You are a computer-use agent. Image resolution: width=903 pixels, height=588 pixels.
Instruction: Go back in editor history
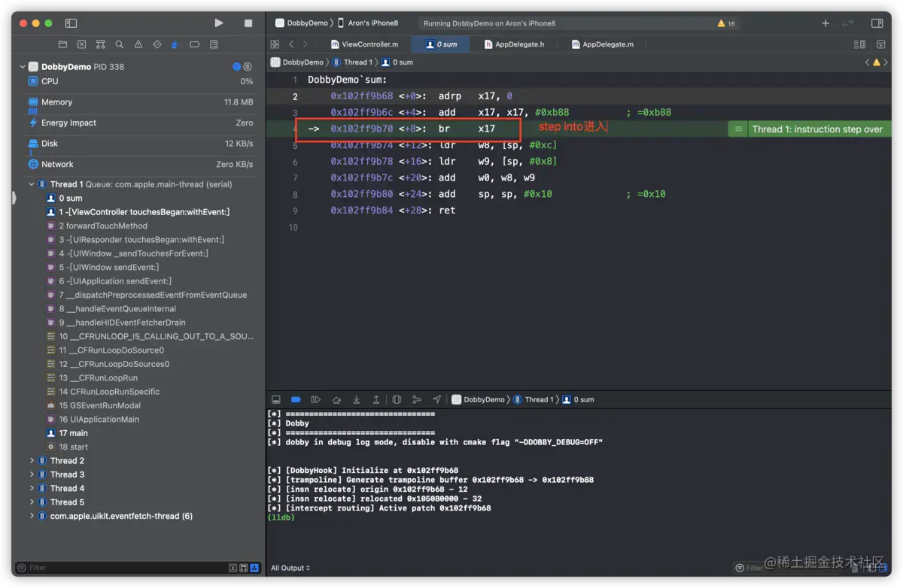click(292, 44)
